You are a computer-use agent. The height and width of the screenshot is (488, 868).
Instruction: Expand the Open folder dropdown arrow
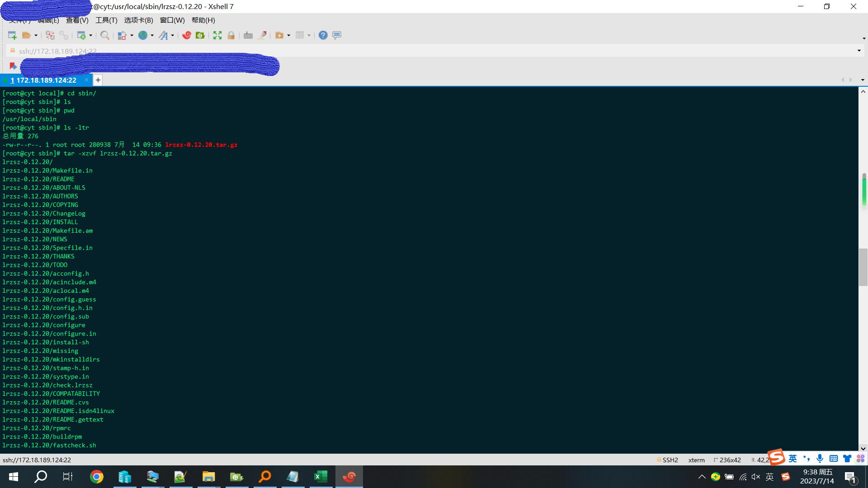[x=36, y=35]
